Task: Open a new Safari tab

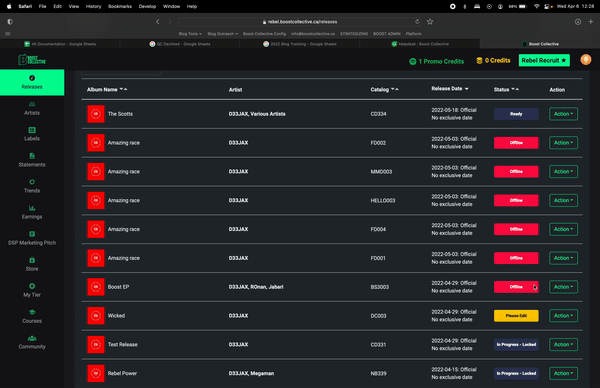Action: pos(591,22)
